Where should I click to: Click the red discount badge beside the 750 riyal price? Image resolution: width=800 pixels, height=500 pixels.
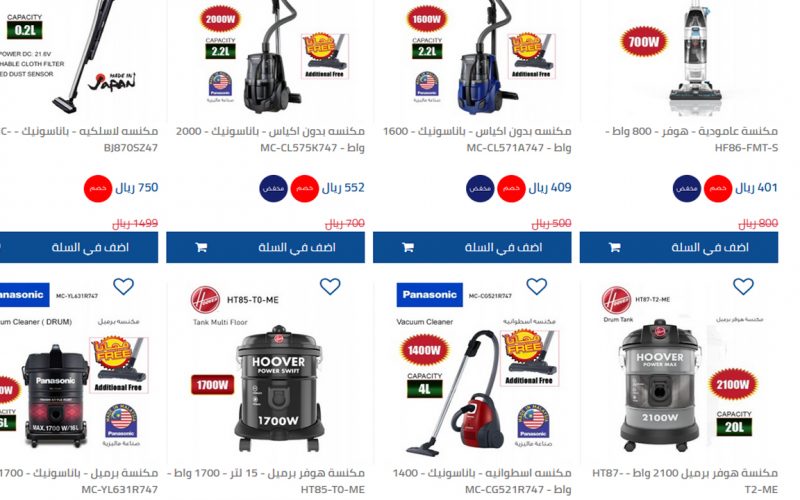(98, 188)
